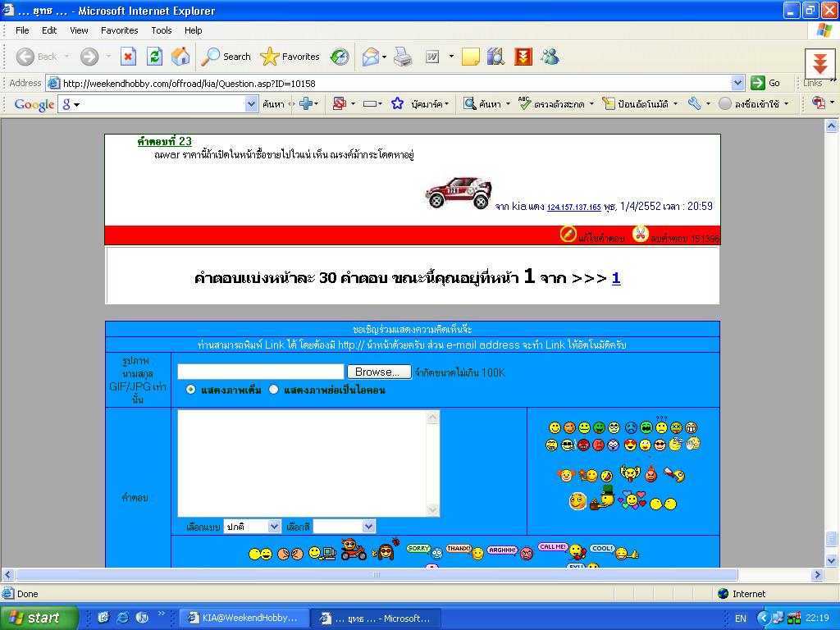Click the Google toolbar bookmark star
This screenshot has height=630, width=840.
tap(398, 104)
